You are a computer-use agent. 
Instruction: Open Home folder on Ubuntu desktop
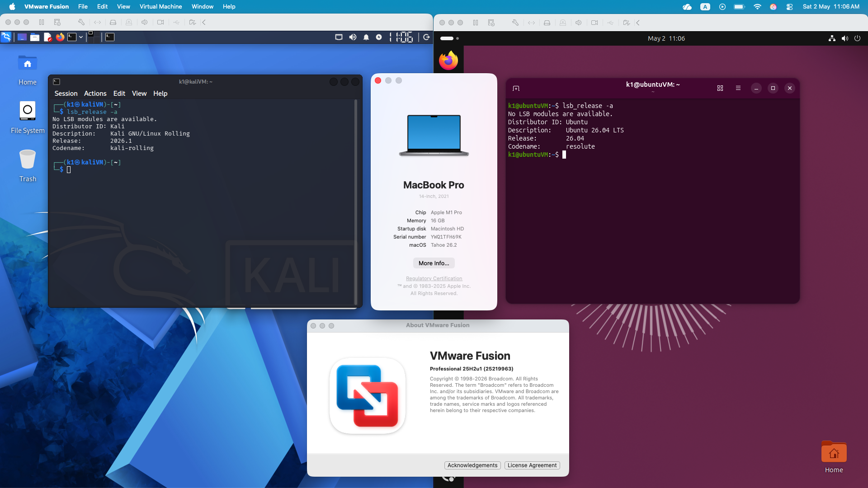[834, 457]
